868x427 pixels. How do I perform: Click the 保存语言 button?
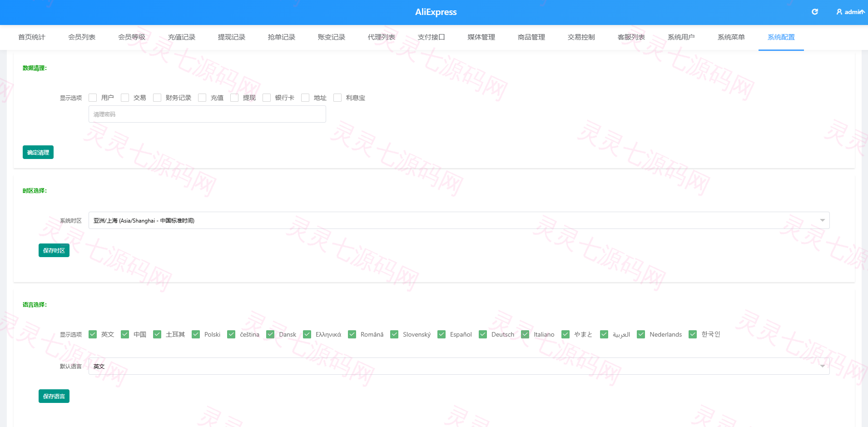[54, 396]
